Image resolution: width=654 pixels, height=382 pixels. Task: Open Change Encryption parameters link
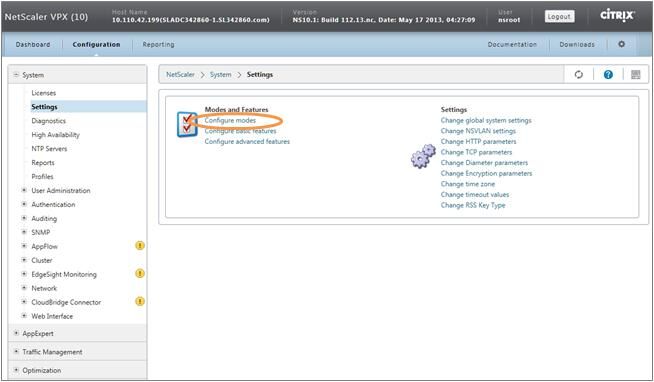tap(486, 173)
